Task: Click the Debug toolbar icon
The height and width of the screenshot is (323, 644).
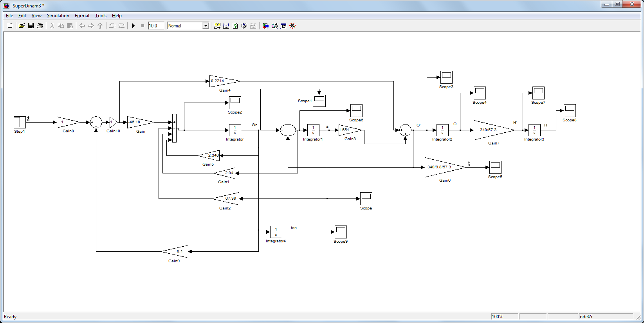Action: click(292, 26)
